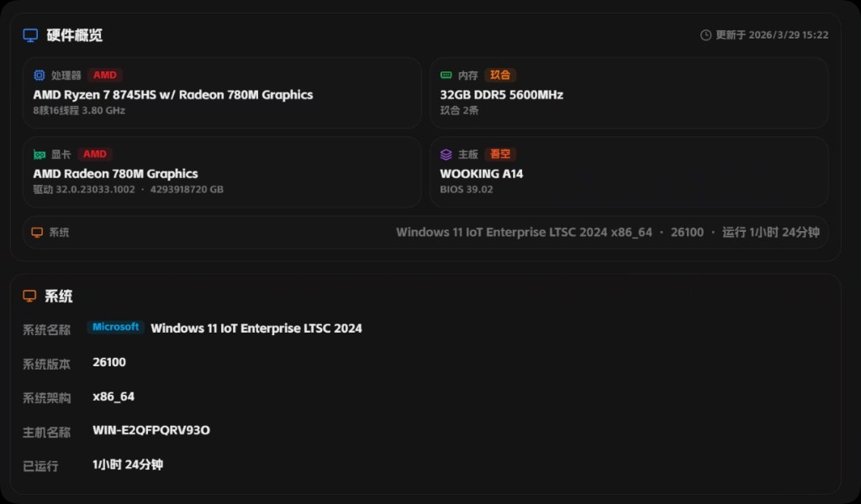The image size is (861, 504).
Task: Click the orange monitor icon beside 系统 section heading
Action: [29, 297]
